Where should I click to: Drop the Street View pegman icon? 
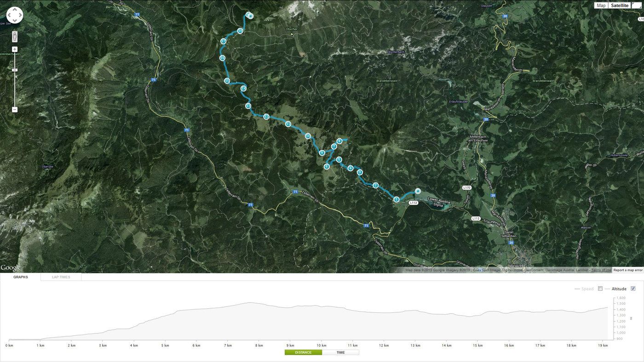point(15,36)
